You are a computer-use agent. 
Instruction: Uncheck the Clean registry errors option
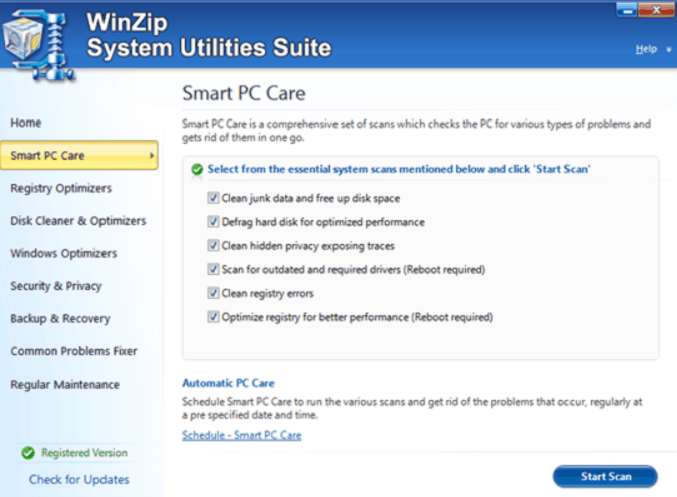pyautogui.click(x=213, y=293)
